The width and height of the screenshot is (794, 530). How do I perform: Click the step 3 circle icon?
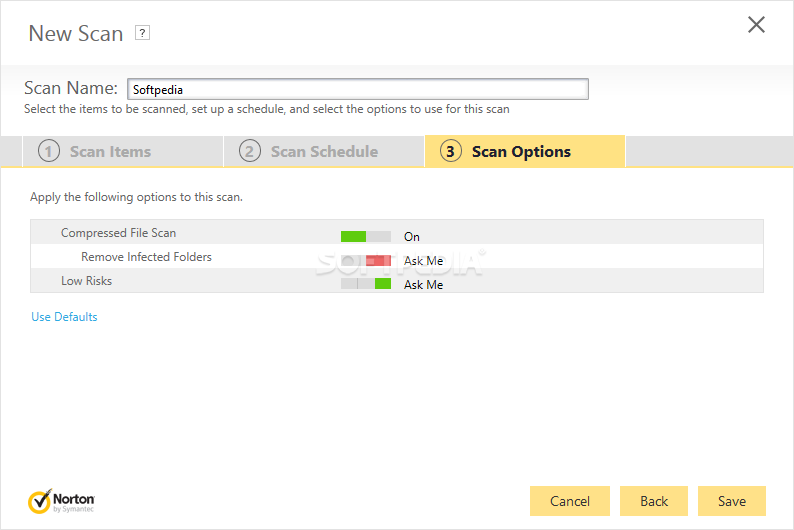coord(450,152)
